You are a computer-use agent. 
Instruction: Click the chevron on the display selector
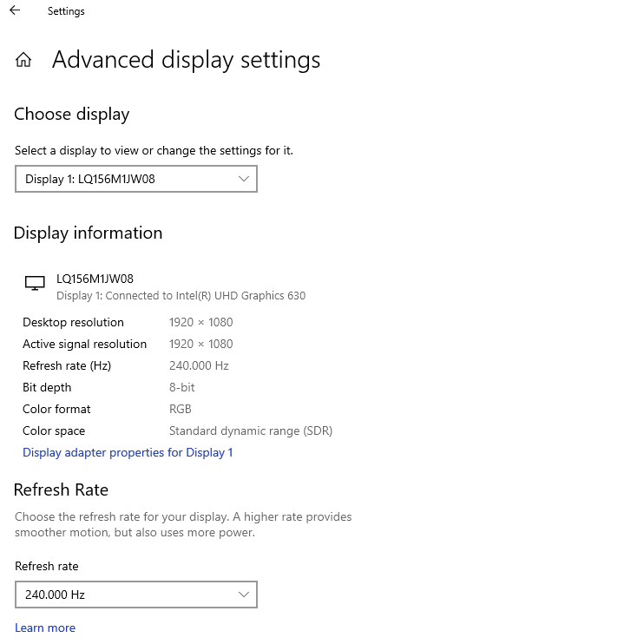(244, 179)
